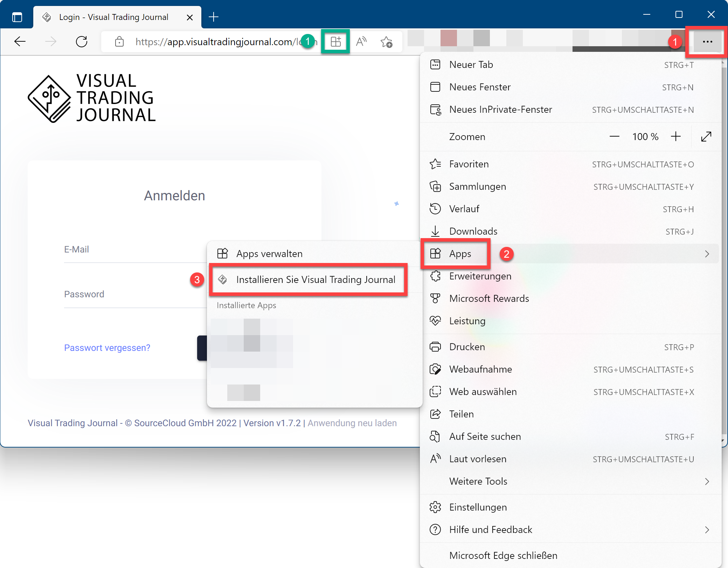Click the app available install icon in the address bar
Screen dimensions: 728x568
[335, 42]
